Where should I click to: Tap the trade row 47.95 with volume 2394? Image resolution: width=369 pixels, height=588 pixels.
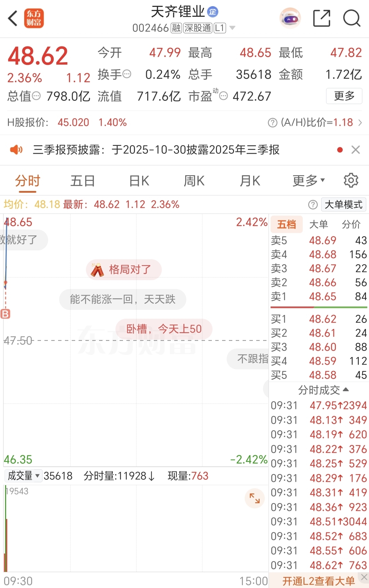pos(319,406)
